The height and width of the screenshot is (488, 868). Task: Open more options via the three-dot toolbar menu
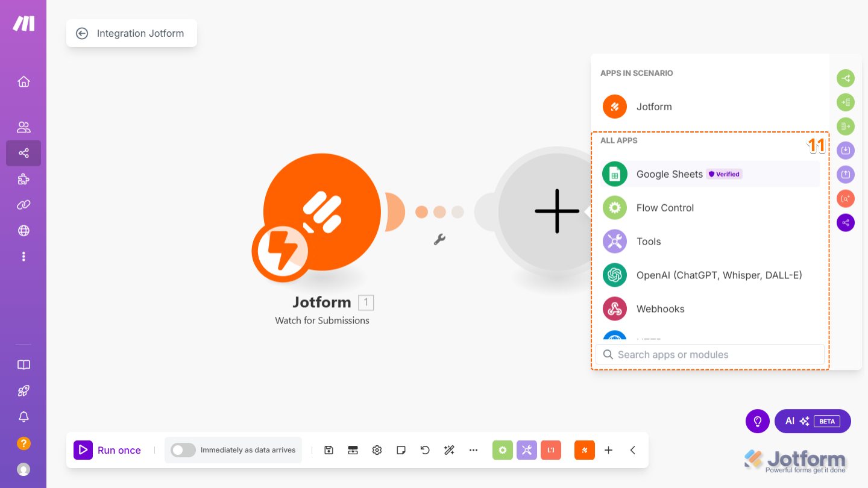coord(473,450)
